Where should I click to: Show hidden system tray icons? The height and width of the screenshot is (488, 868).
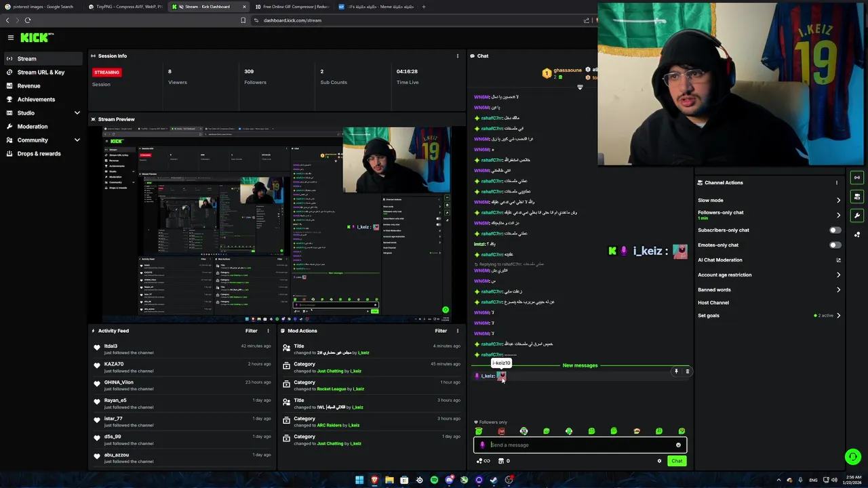pyautogui.click(x=778, y=480)
